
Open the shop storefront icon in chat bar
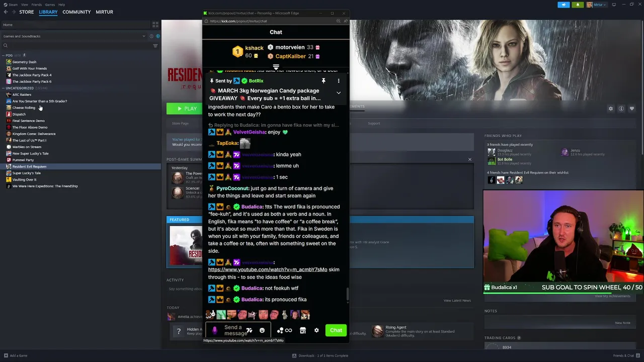coord(302,330)
